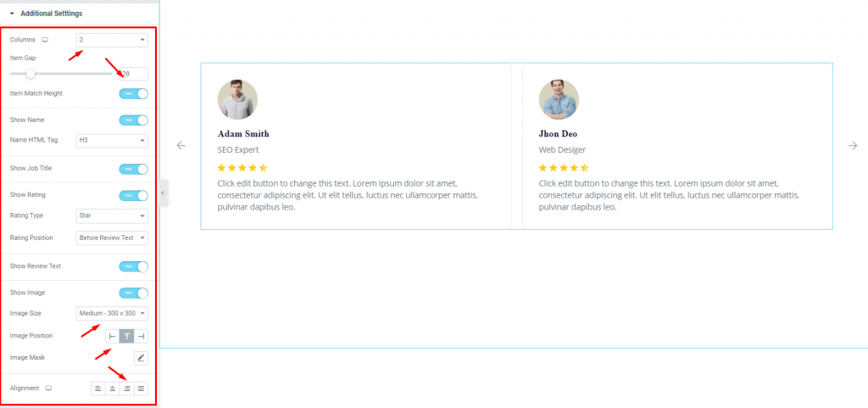Click the Item Gap slider handle
Screen dimensions: 868x408
click(31, 74)
